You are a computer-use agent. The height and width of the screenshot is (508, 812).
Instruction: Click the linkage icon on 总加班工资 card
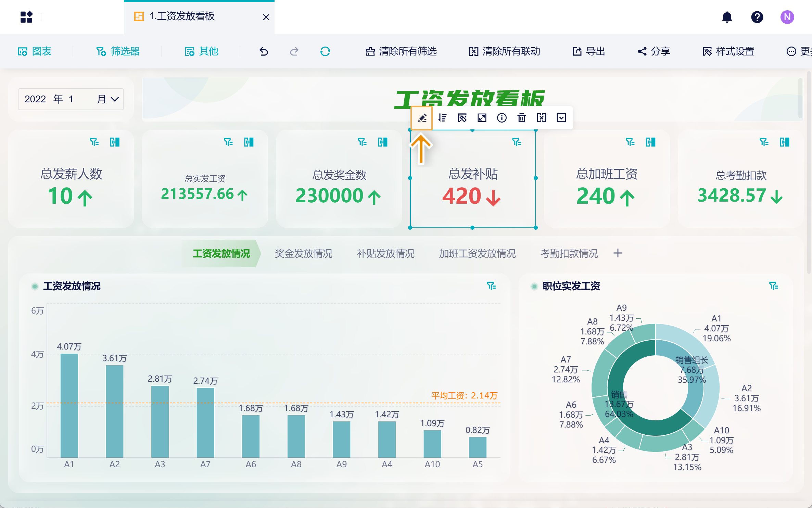pos(650,142)
